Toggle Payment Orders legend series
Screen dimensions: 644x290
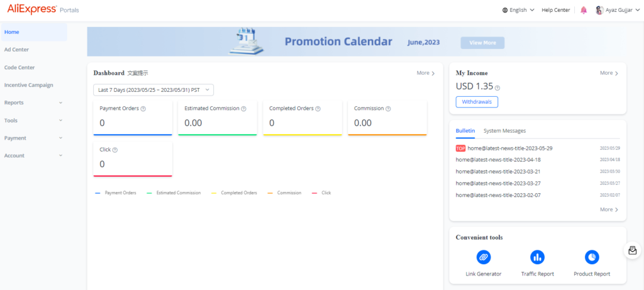click(116, 192)
